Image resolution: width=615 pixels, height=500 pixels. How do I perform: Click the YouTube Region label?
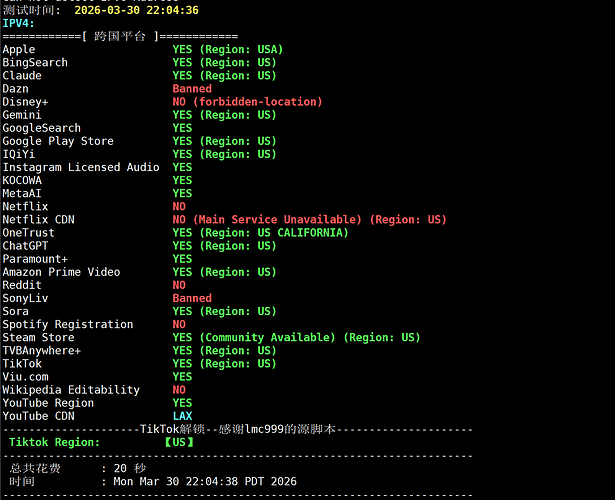(x=48, y=403)
